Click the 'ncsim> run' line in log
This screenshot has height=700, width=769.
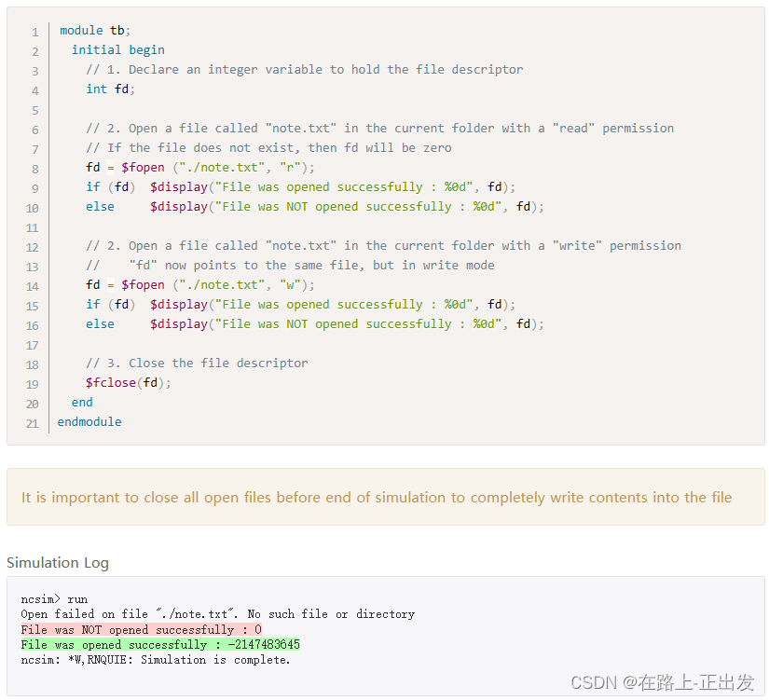pyautogui.click(x=54, y=599)
